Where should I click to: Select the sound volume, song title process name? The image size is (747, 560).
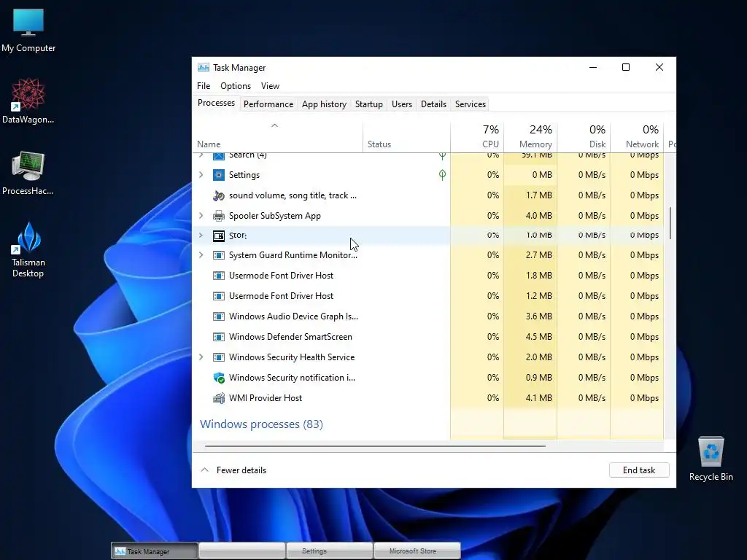pos(293,195)
